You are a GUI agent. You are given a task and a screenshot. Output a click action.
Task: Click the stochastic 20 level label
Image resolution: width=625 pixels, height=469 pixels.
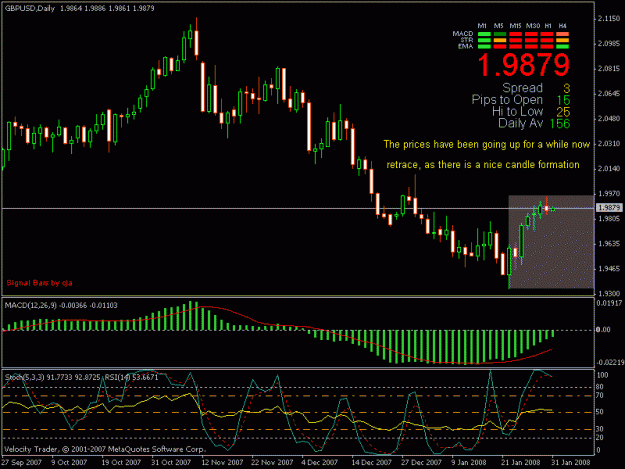600,437
